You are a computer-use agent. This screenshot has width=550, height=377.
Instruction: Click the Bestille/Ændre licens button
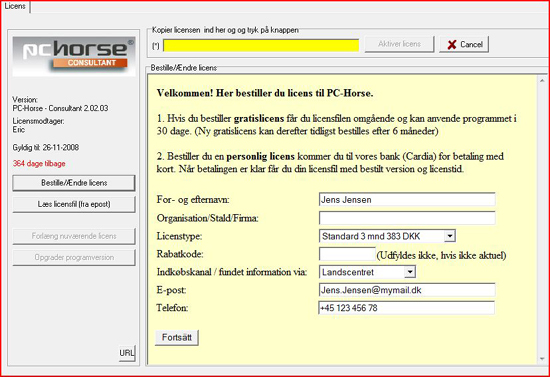tap(74, 183)
